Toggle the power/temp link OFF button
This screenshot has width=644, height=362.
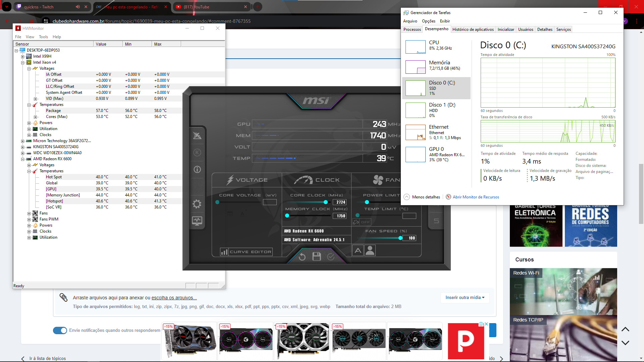point(362,222)
